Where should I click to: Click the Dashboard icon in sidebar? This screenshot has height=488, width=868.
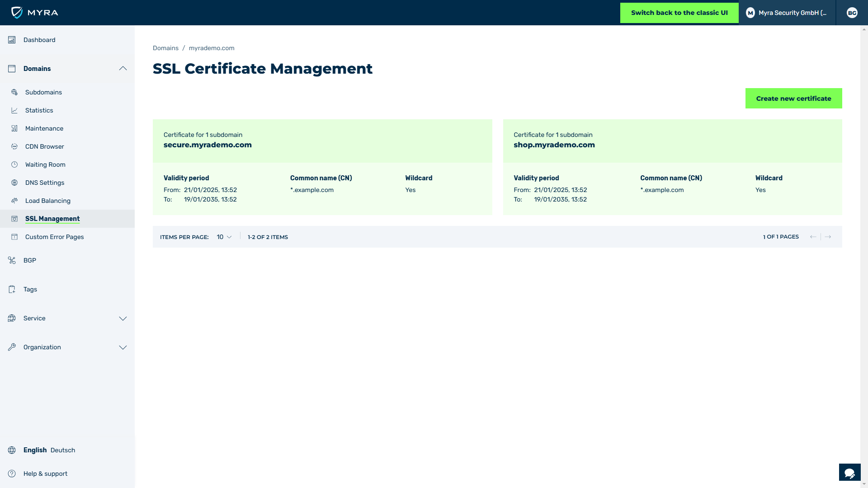click(x=11, y=40)
